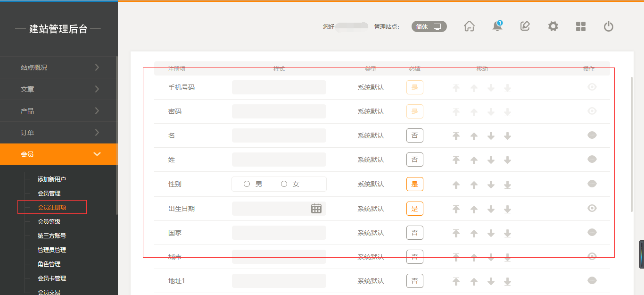Click the 地址1 style input field

279,281
